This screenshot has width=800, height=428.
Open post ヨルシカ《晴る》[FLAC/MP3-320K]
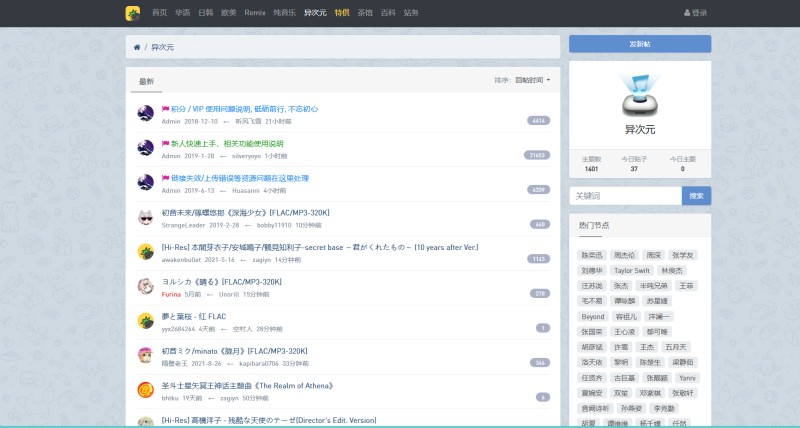(221, 282)
